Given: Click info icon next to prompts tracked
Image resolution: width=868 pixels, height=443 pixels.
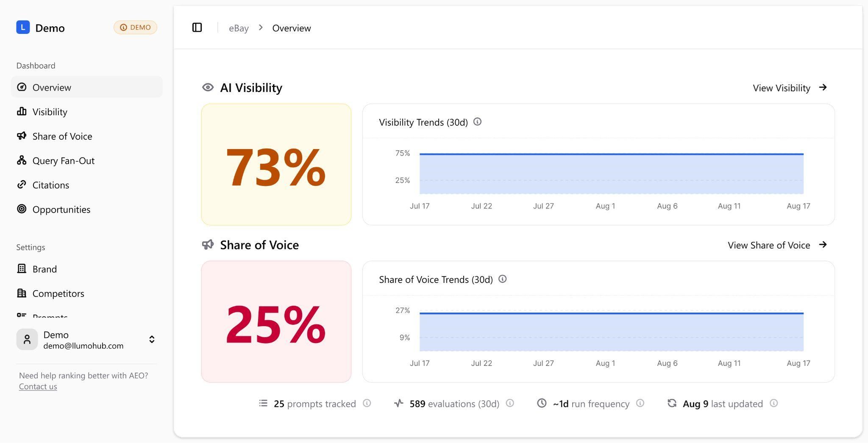Looking at the screenshot, I should tap(367, 403).
